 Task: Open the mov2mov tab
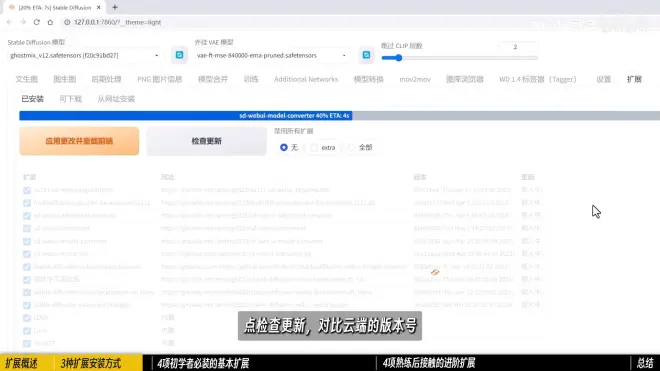[415, 79]
